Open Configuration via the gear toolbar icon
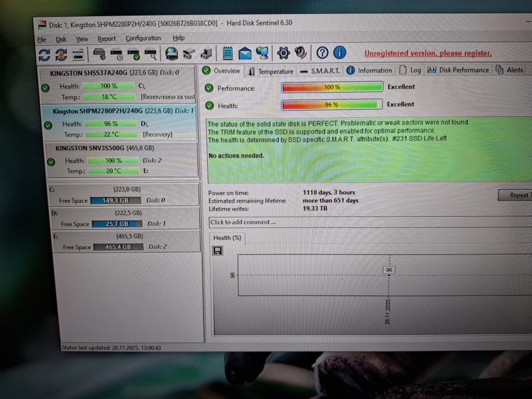Screen dimensions: 532x399 283,53
